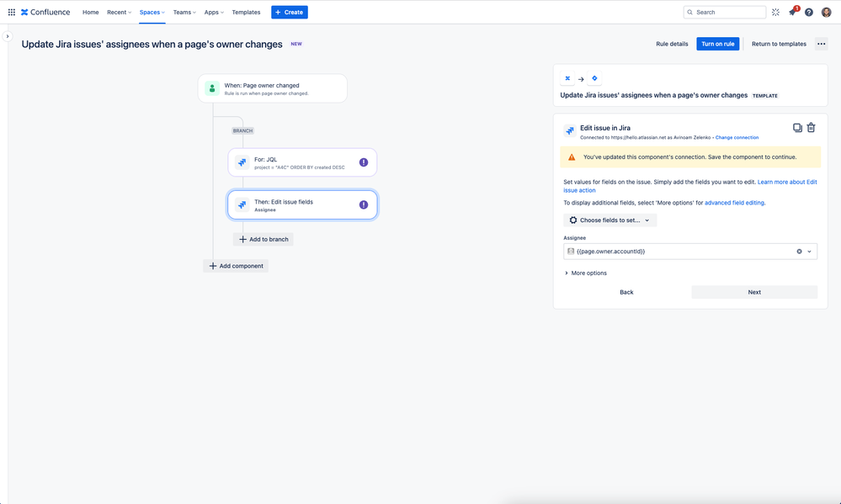The image size is (841, 504).
Task: Open the user profile avatar
Action: coord(826,12)
